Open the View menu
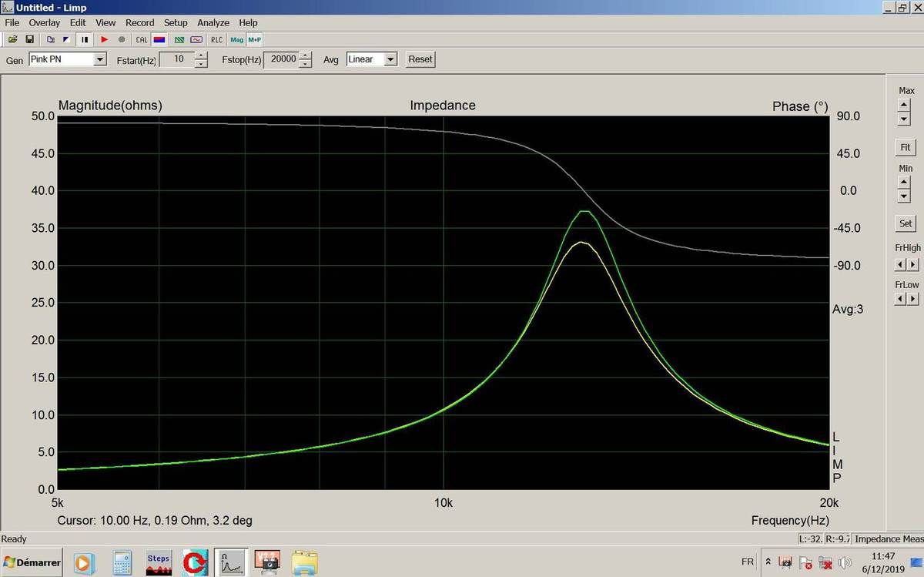 [x=105, y=23]
